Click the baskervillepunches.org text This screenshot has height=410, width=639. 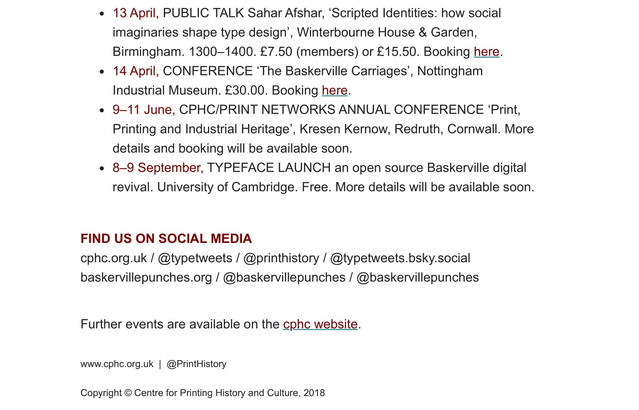(146, 277)
